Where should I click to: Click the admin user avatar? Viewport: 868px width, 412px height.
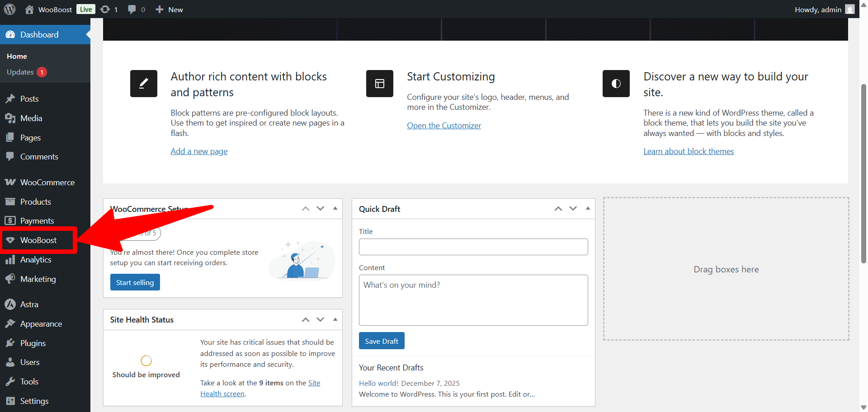(x=850, y=9)
